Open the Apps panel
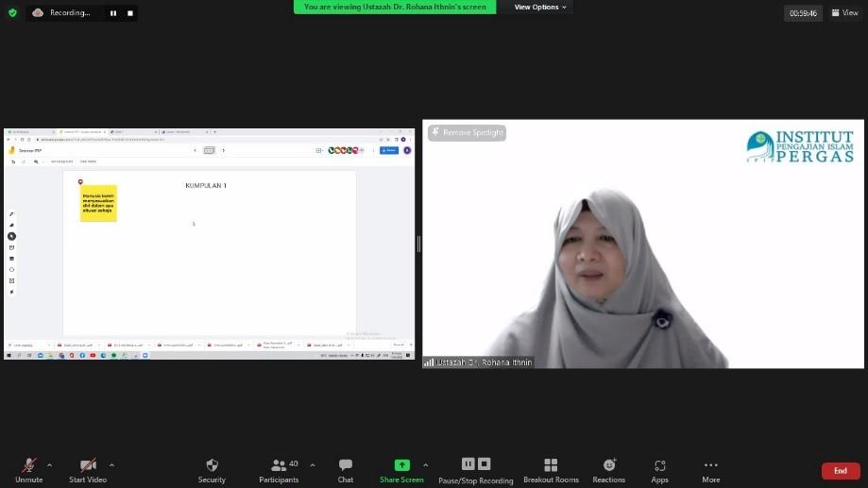Image resolution: width=868 pixels, height=488 pixels. (659, 471)
